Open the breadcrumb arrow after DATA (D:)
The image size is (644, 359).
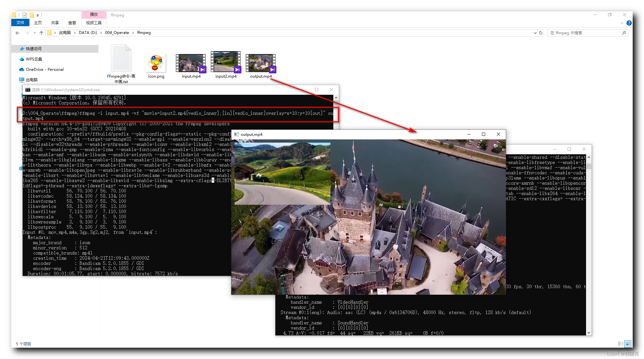pos(100,33)
